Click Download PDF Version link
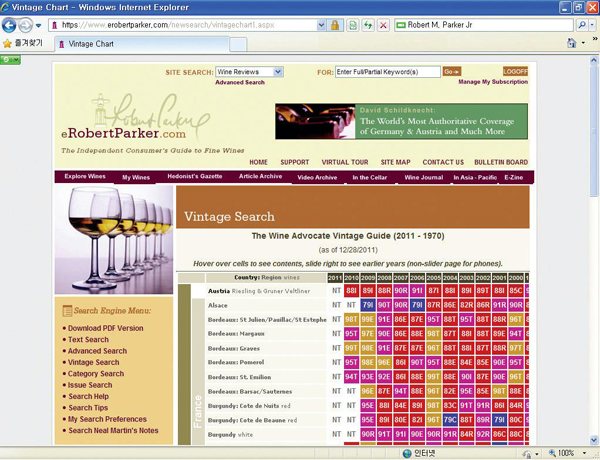Viewport: 600px width, 460px height. (x=105, y=328)
